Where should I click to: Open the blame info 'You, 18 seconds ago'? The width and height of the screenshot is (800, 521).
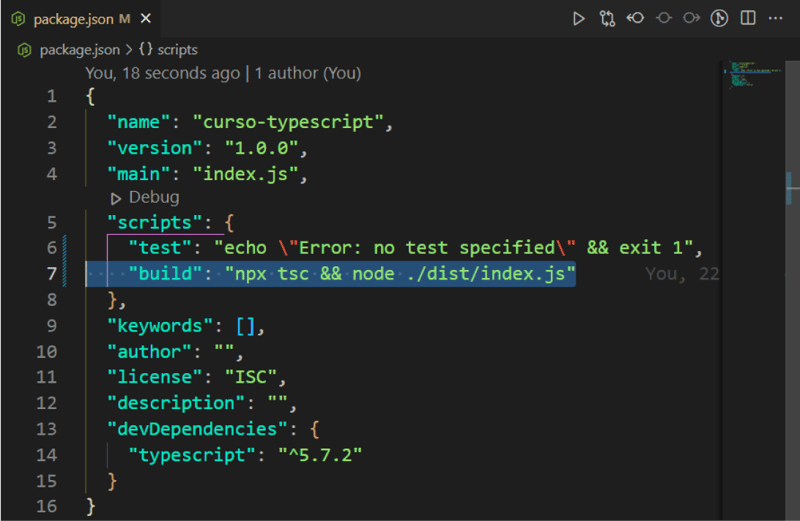click(162, 73)
